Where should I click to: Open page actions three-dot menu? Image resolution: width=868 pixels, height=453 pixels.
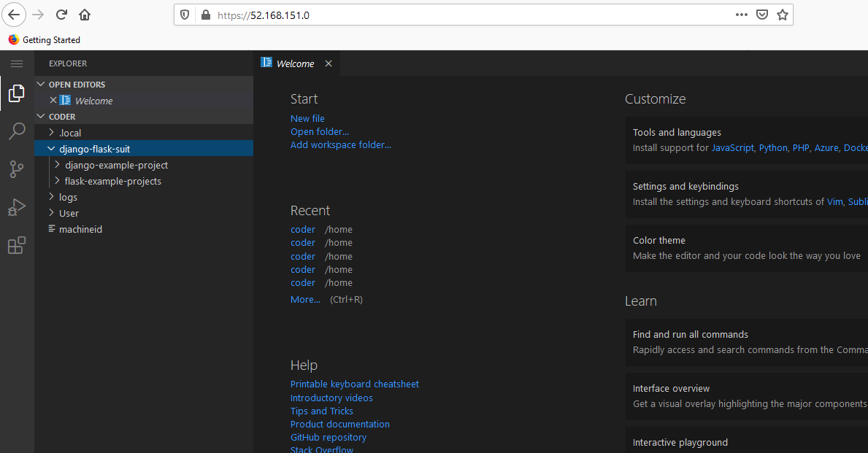click(741, 15)
